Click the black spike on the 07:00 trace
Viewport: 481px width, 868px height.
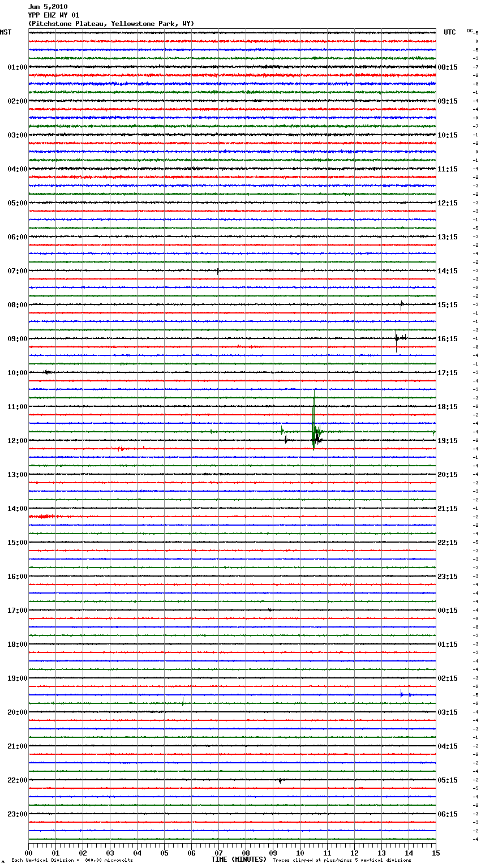point(218,270)
